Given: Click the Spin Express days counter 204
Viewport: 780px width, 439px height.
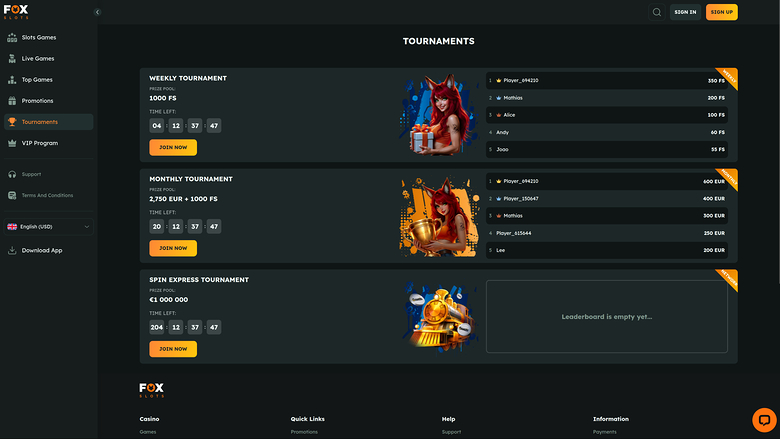Looking at the screenshot, I should point(157,327).
